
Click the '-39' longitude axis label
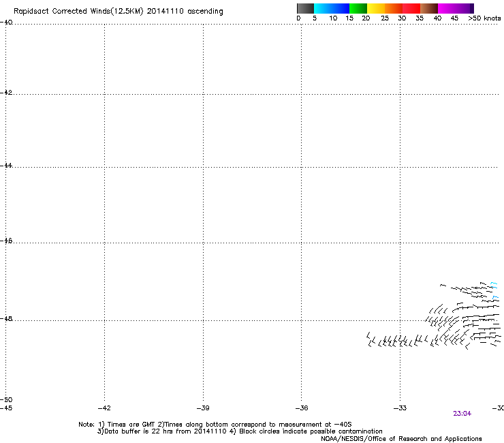click(x=203, y=408)
